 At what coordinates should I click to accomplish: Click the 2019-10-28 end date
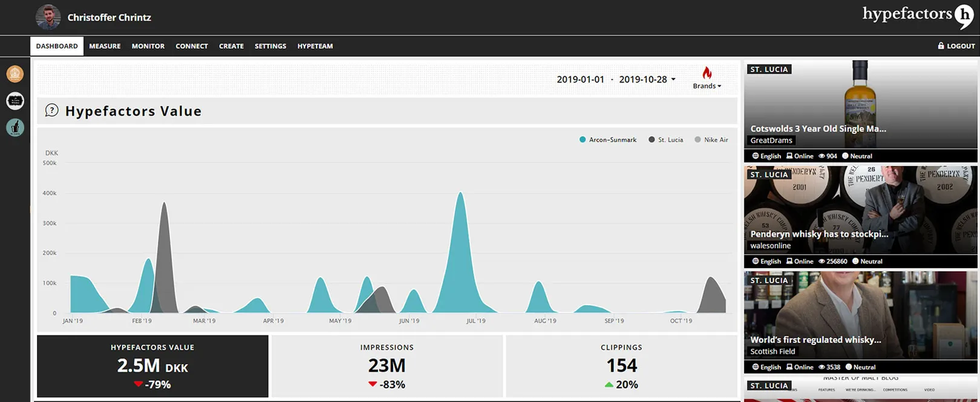(x=642, y=79)
